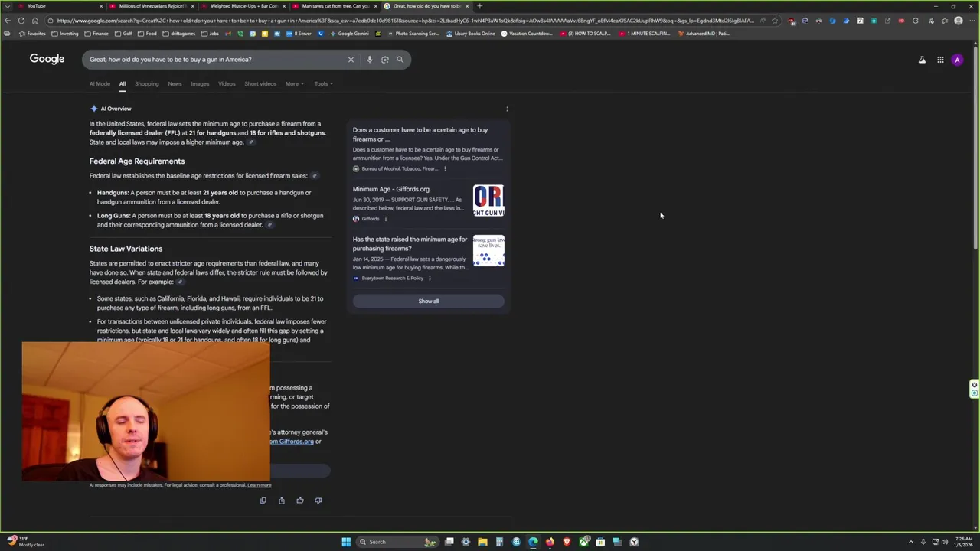Click the Show all sources button

[428, 301]
